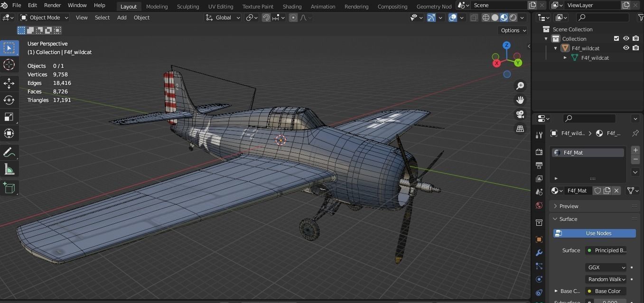
Task: Open the Modifier properties wrench tab
Action: coord(539,253)
